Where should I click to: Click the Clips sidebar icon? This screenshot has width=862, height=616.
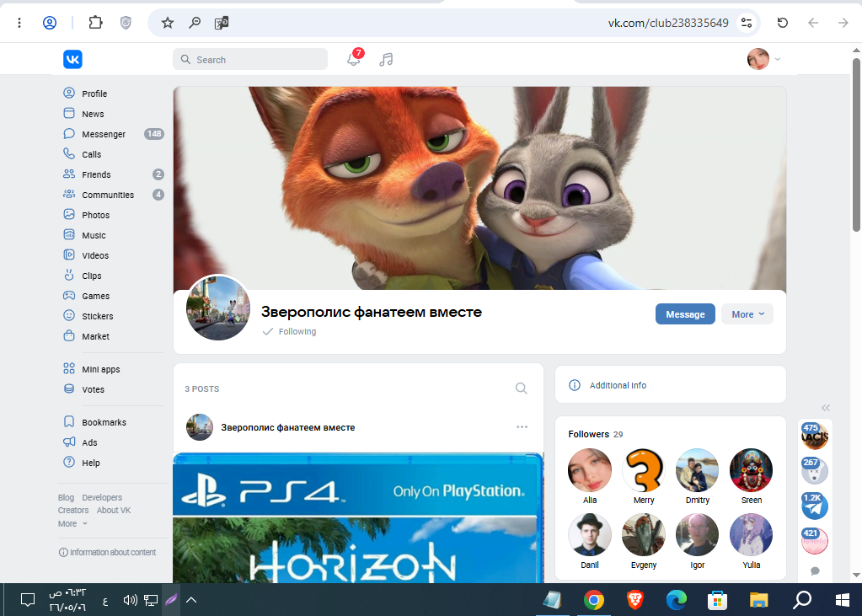69,275
